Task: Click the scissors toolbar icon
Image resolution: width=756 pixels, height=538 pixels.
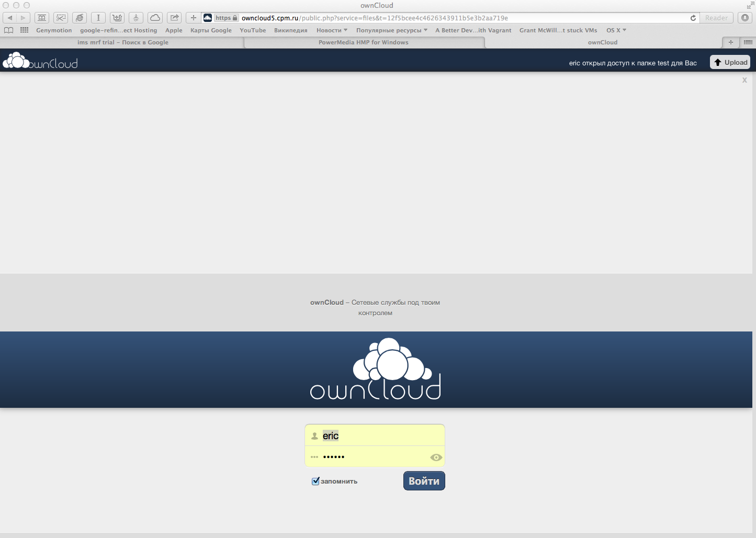Action: 61,18
